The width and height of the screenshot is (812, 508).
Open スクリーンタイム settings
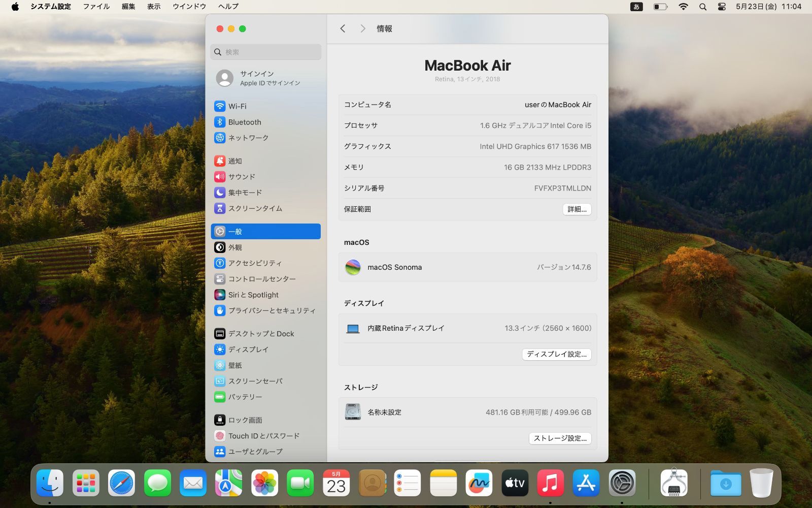coord(265,208)
